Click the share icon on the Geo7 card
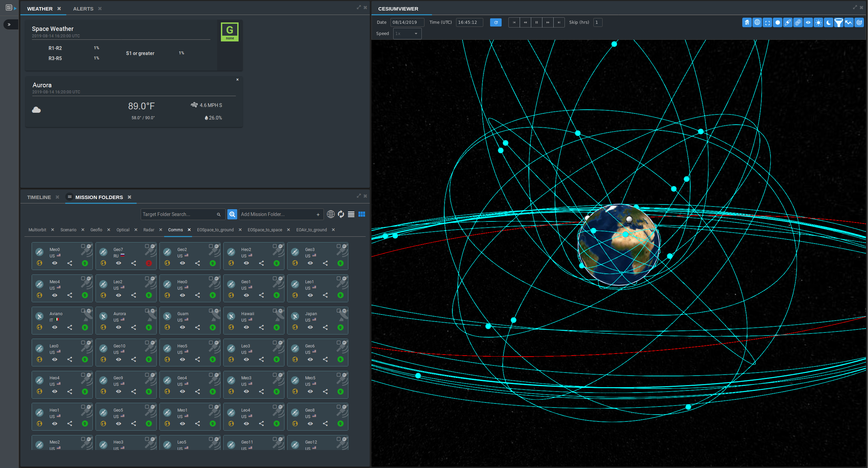Image resolution: width=868 pixels, height=468 pixels. (x=134, y=263)
